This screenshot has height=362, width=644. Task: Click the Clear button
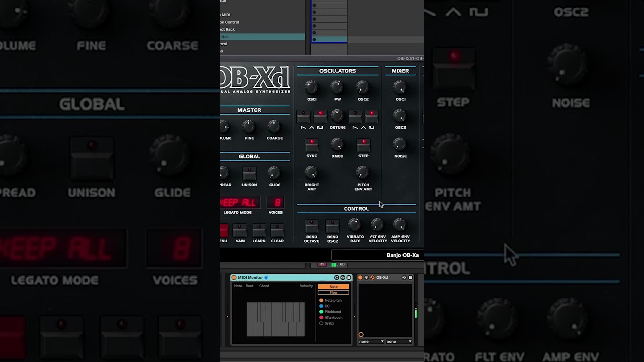(x=277, y=231)
